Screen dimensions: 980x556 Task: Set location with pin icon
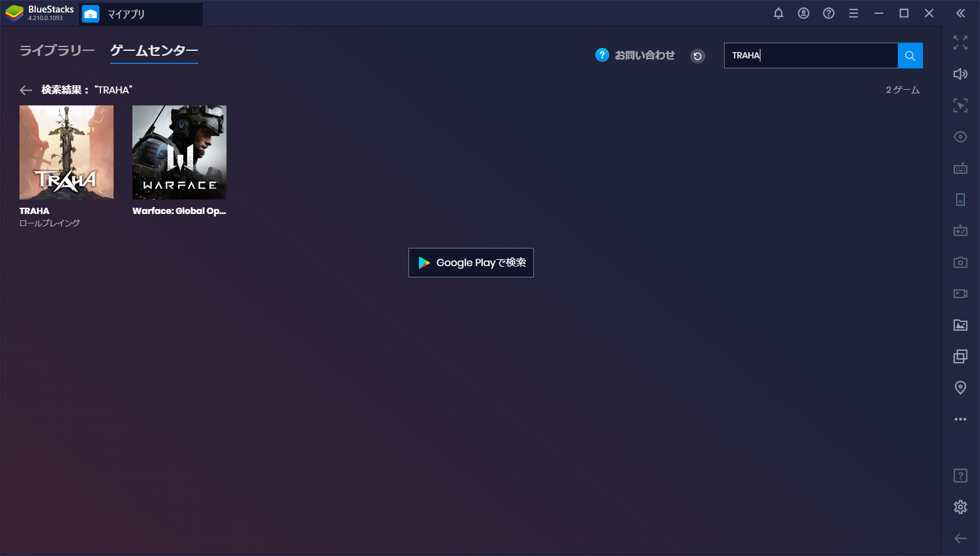[x=961, y=388]
